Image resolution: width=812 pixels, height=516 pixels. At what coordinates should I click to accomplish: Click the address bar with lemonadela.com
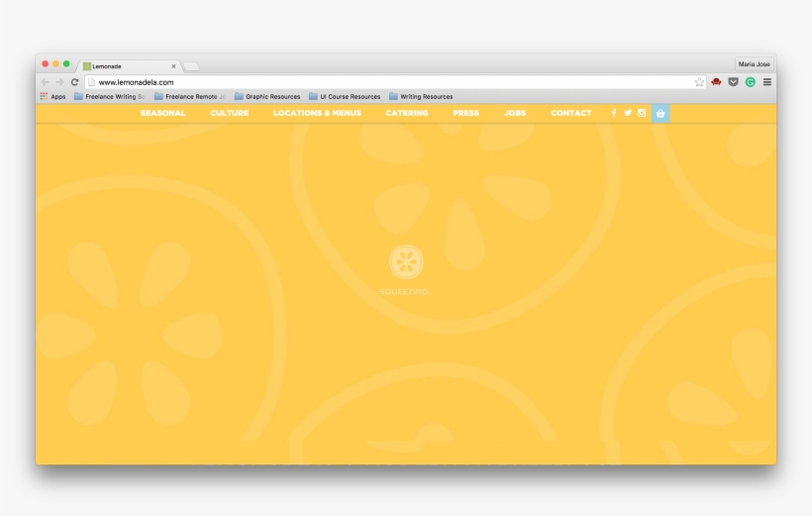[395, 82]
